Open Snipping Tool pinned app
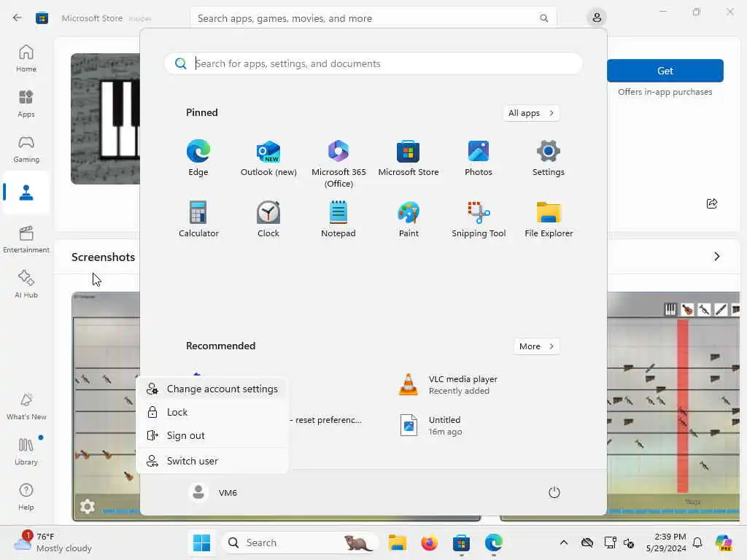747x560 pixels. [x=479, y=219]
